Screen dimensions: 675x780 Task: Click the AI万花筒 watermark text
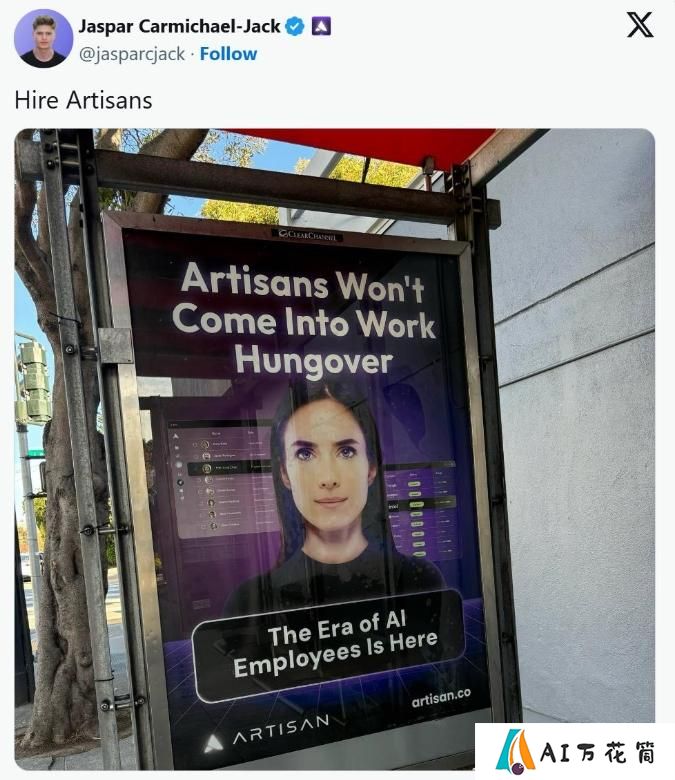pos(598,752)
